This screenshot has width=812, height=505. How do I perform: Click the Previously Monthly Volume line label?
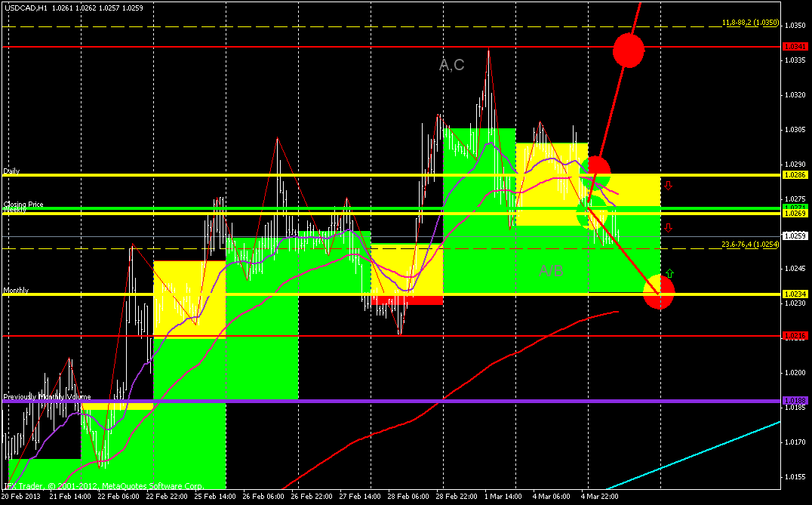coord(47,397)
